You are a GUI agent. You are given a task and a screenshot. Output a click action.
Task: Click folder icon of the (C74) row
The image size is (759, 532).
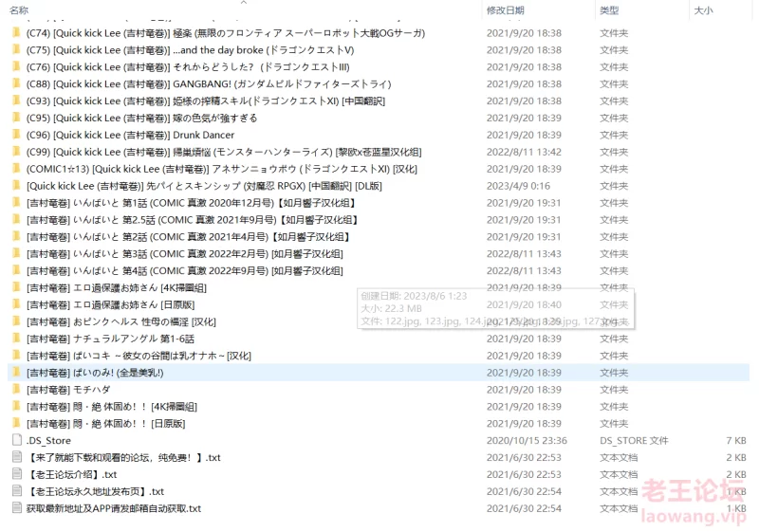(16, 32)
